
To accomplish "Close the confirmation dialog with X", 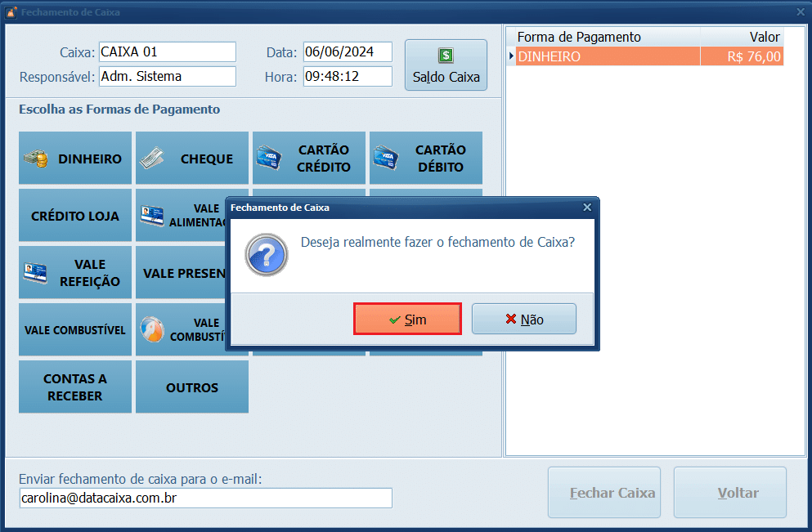I will (586, 208).
